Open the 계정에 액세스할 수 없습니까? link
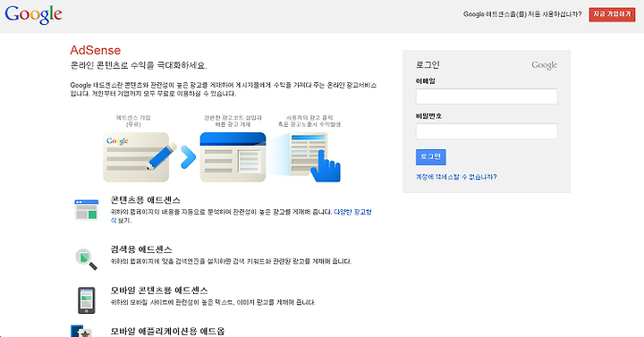Screen dimensions: 644x337 coord(456,177)
